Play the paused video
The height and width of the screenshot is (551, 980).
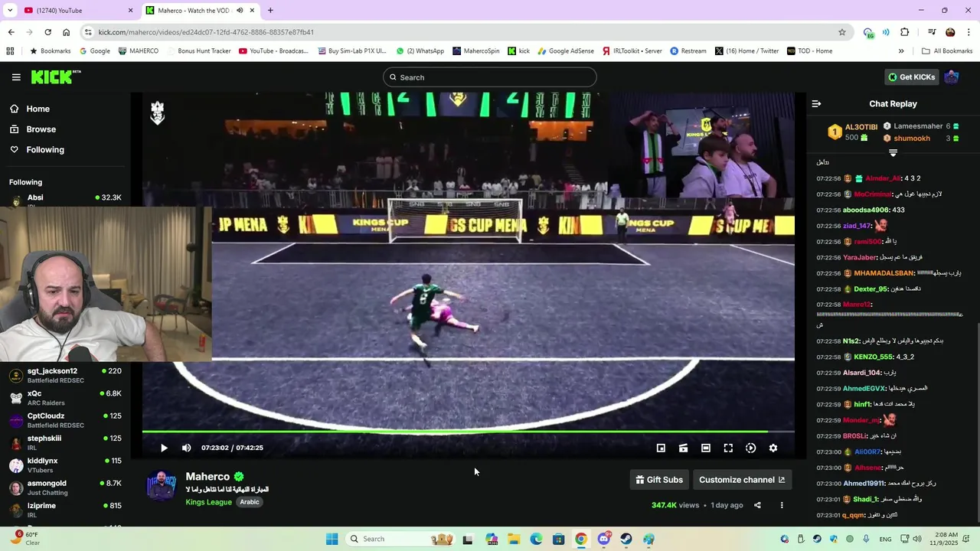[163, 448]
